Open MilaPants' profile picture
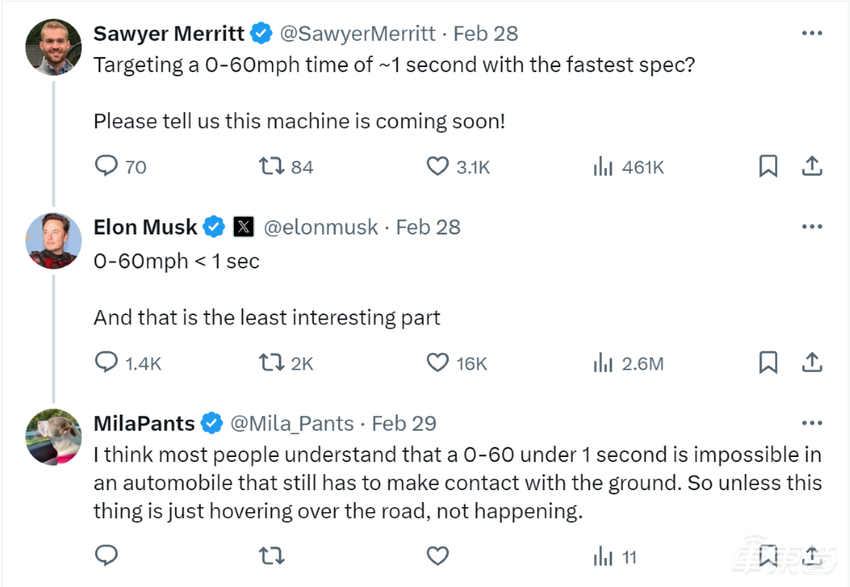 [53, 437]
